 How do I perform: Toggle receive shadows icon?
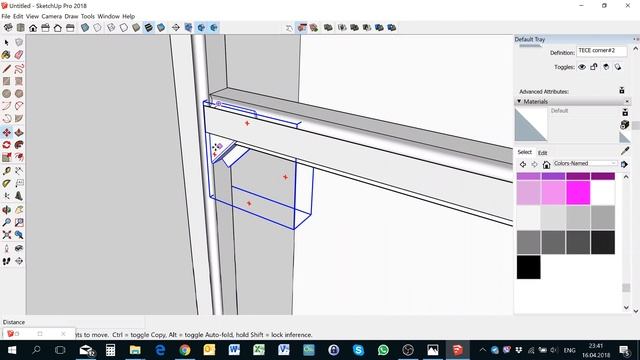coord(606,67)
